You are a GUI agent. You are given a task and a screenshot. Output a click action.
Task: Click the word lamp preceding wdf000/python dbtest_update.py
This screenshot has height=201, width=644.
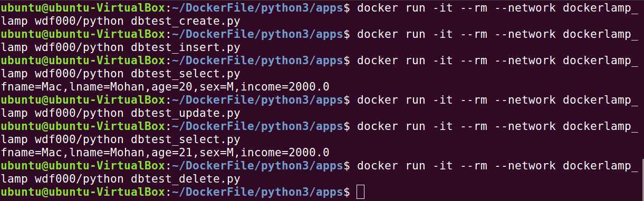coord(14,113)
